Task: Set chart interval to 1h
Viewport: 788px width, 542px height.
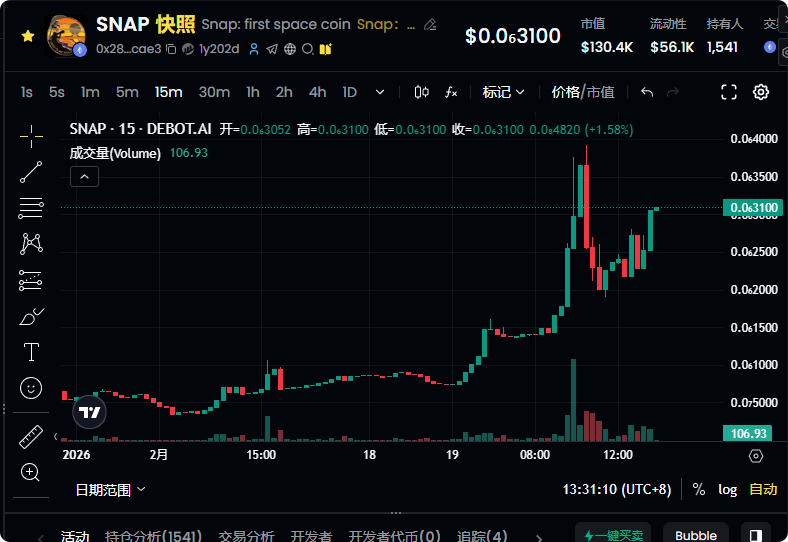Action: coord(253,92)
